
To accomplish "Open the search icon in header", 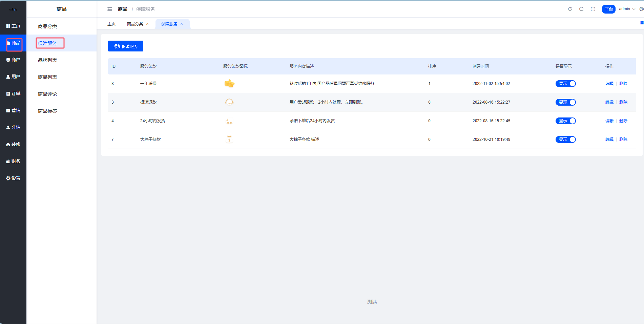I will [x=581, y=9].
